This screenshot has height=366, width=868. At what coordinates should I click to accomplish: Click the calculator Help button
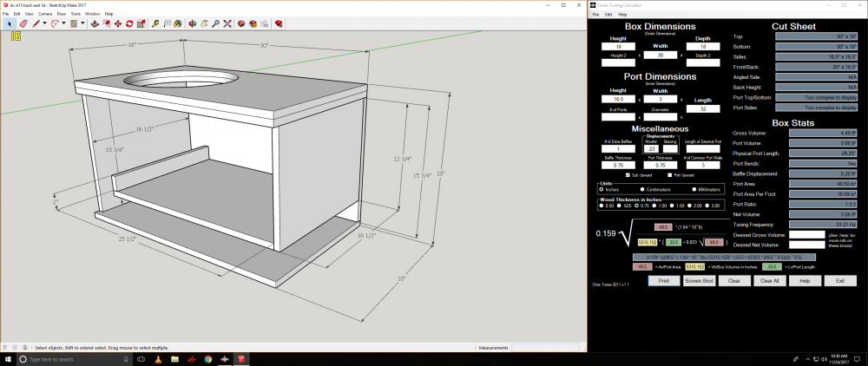[805, 281]
